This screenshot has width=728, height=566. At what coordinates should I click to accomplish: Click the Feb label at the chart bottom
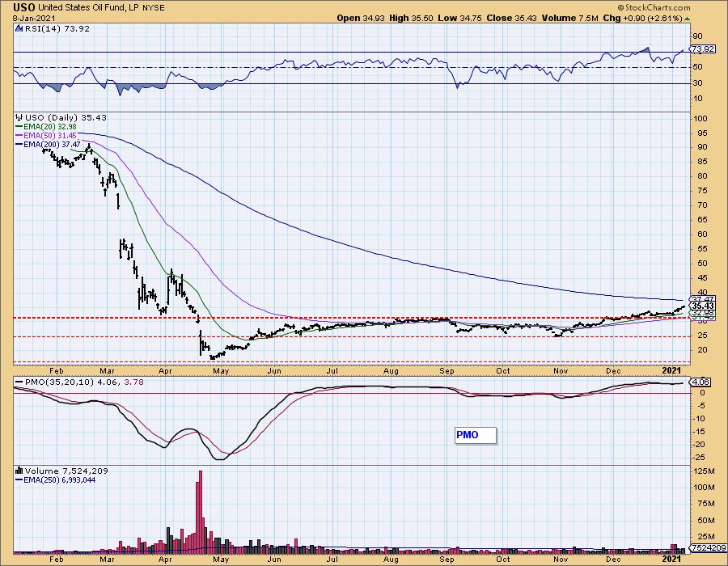[56, 559]
